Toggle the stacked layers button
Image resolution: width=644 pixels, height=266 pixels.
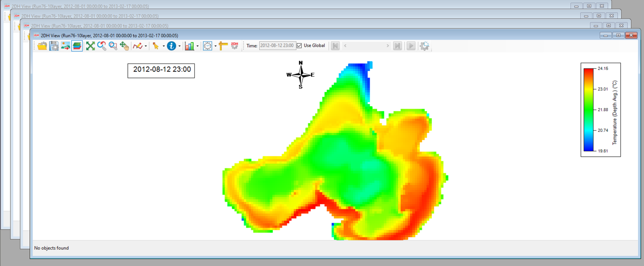coord(77,46)
